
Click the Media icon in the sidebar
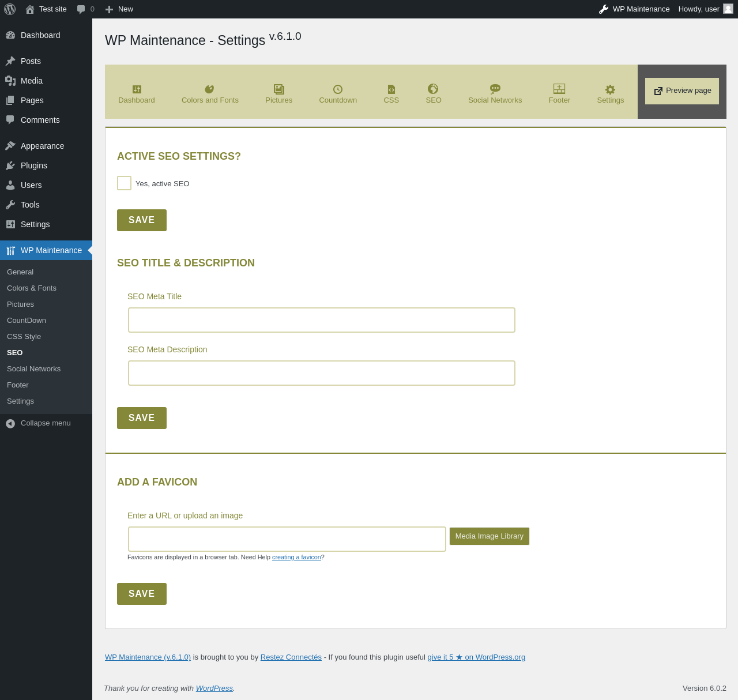(x=10, y=81)
